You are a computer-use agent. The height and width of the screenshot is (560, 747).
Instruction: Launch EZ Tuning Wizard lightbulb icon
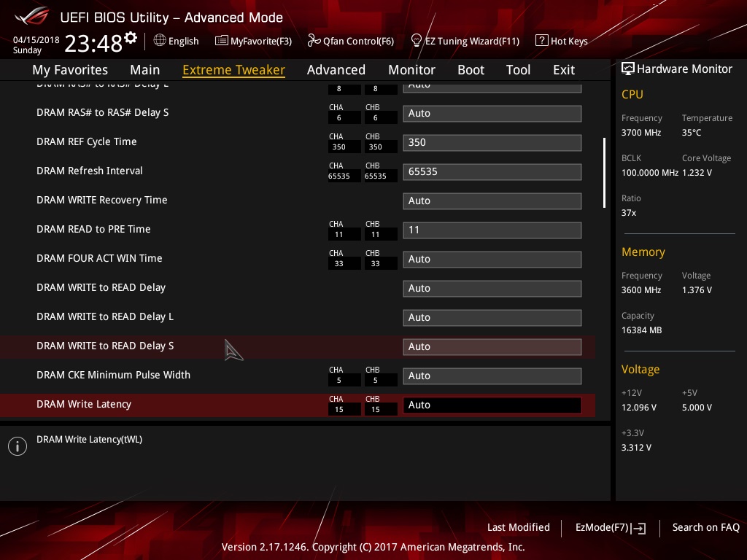pyautogui.click(x=416, y=41)
